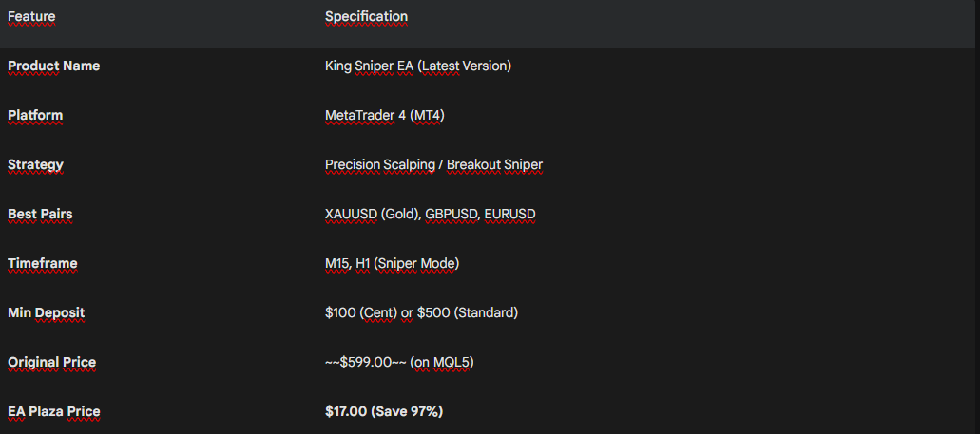This screenshot has width=980, height=434.
Task: Select the Strategy row label
Action: point(35,165)
